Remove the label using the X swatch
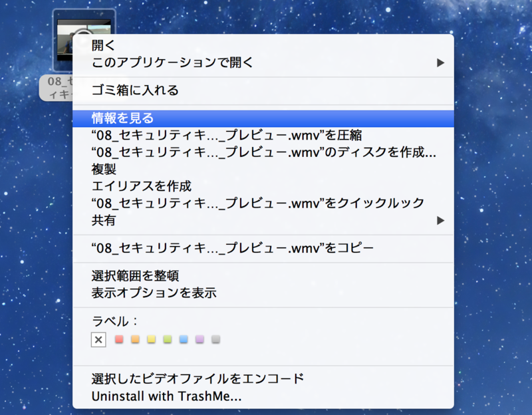 [98, 339]
